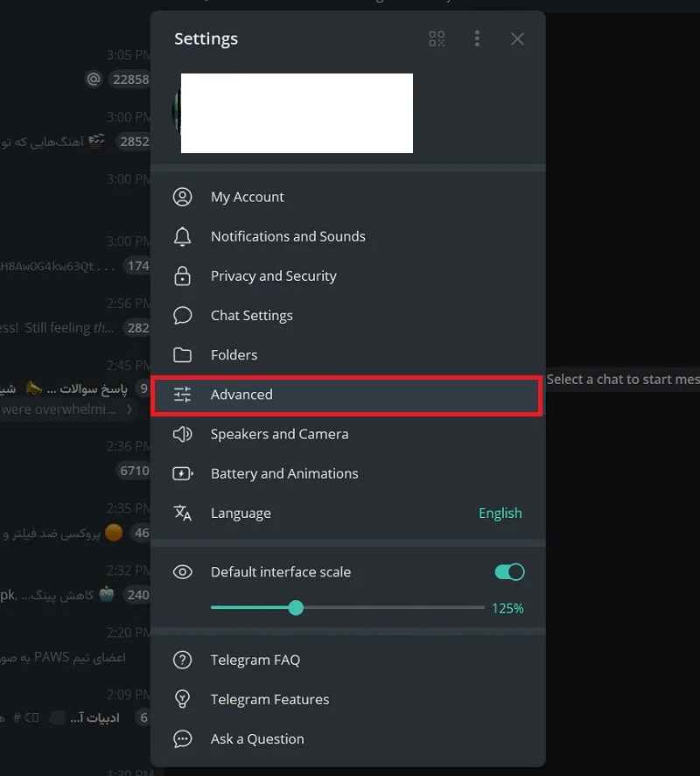The width and height of the screenshot is (700, 776).
Task: Open the QR code icon in Settings header
Action: [x=436, y=38]
